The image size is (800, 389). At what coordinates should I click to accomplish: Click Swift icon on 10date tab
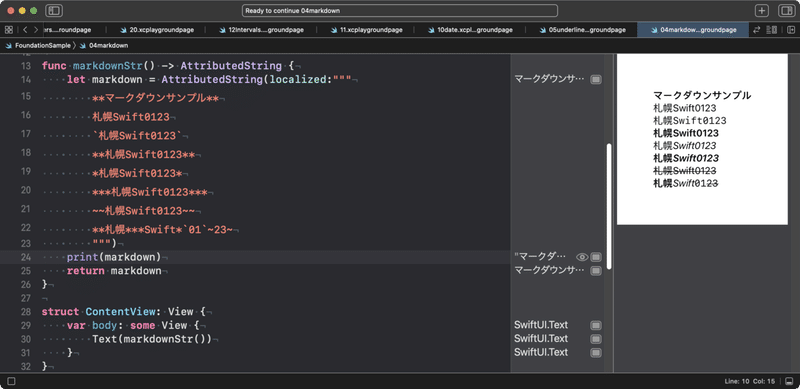click(x=431, y=30)
